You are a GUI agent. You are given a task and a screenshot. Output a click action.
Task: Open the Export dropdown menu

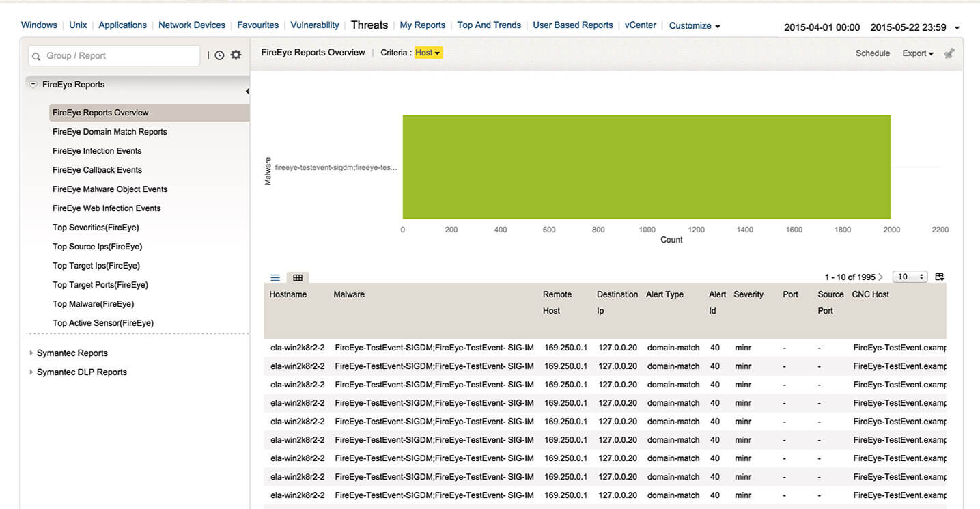[918, 53]
